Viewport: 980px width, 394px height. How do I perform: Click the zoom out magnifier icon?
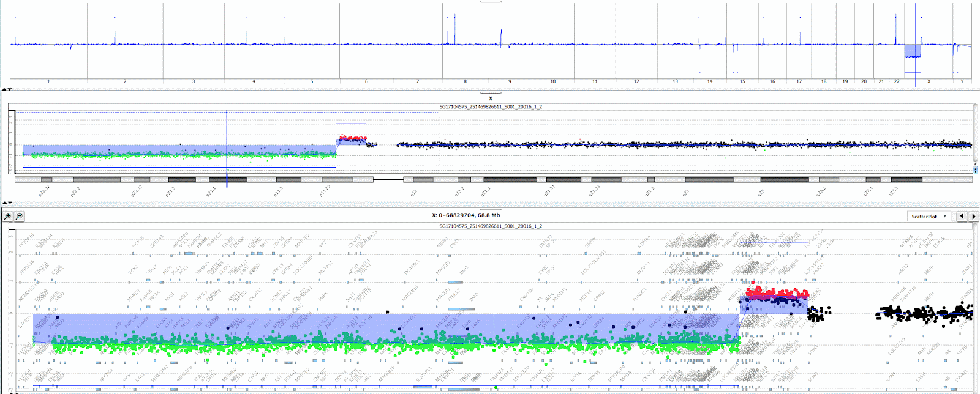click(19, 216)
